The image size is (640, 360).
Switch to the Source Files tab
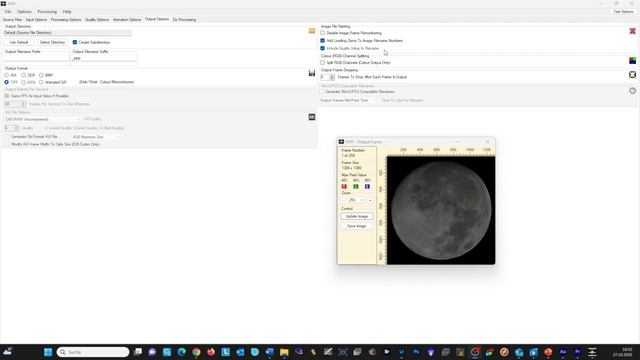[13, 19]
